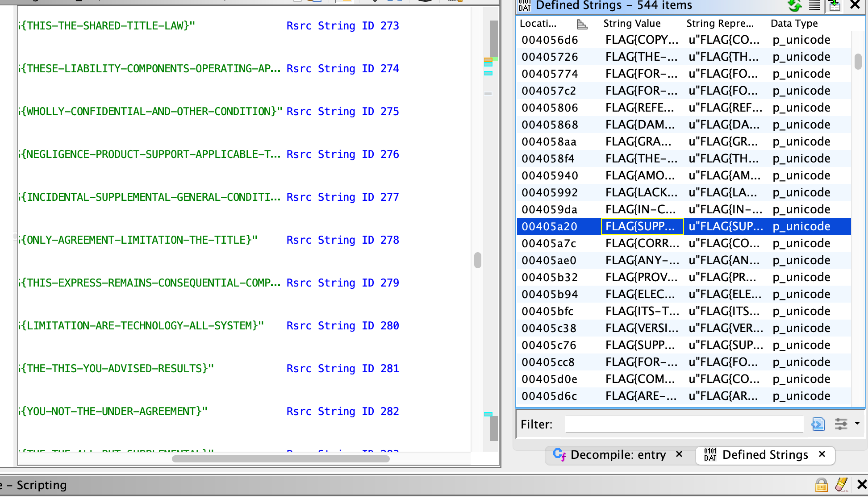Click the orange marker in the overview margin
The width and height of the screenshot is (868, 499).
click(x=488, y=60)
